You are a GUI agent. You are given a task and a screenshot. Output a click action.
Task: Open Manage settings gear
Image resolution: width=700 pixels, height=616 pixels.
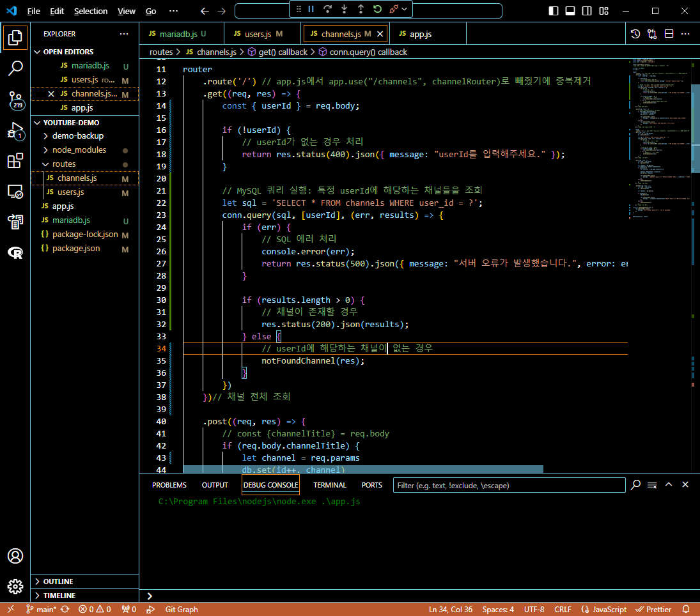[x=15, y=587]
